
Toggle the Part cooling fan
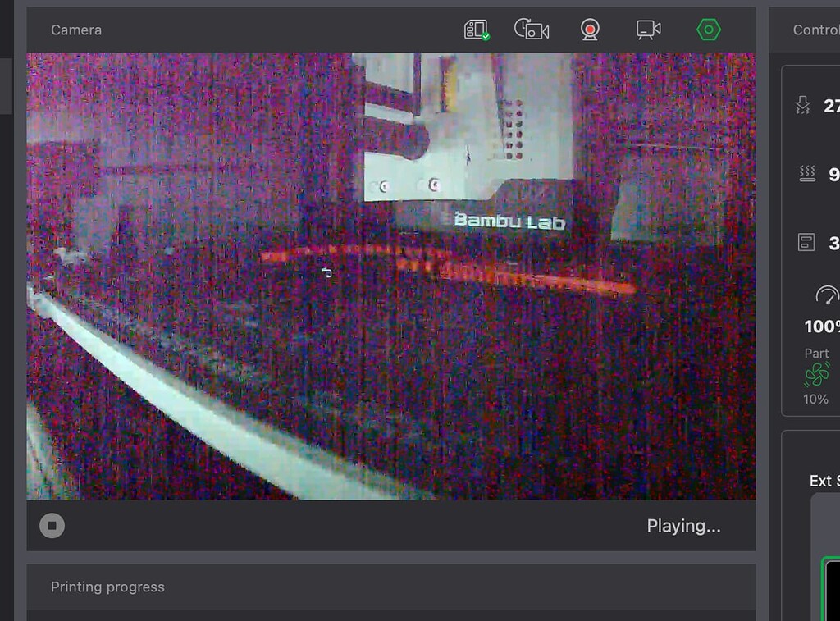pyautogui.click(x=816, y=374)
